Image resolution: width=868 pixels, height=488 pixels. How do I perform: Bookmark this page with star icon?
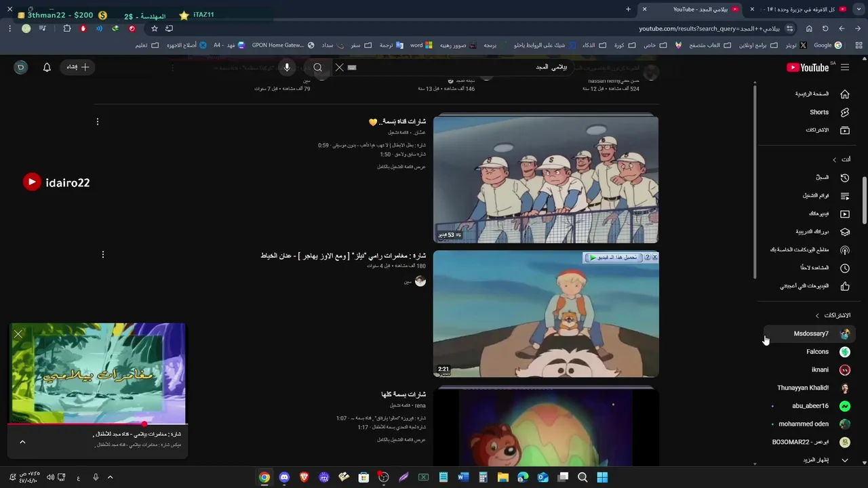point(155,28)
